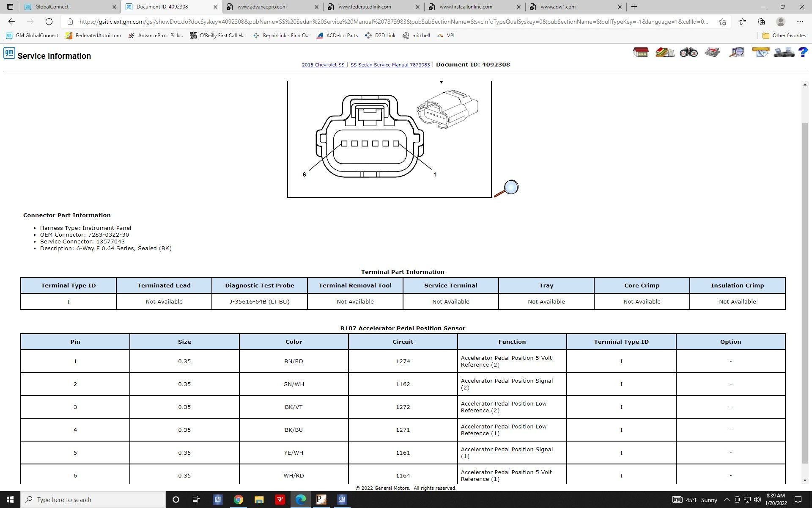
Task: Click the binoculars search icon
Action: click(689, 52)
